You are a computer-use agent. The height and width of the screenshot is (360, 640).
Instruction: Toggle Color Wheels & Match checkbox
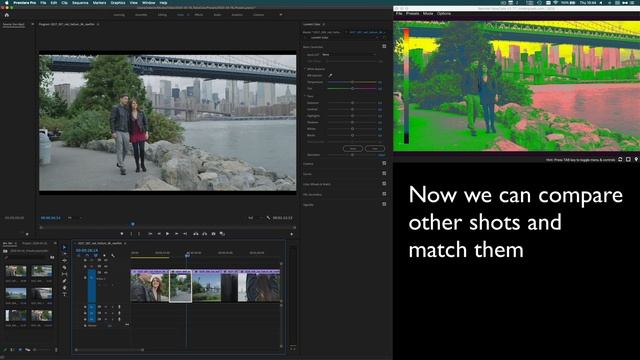[x=384, y=184]
